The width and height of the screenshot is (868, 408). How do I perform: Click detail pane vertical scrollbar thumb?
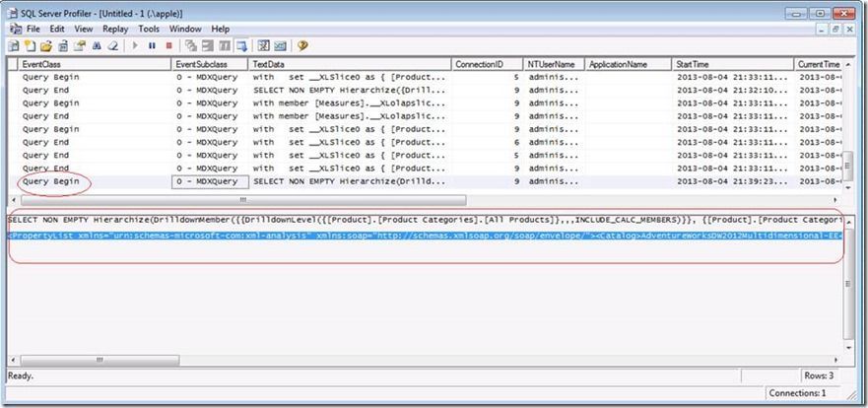847,283
